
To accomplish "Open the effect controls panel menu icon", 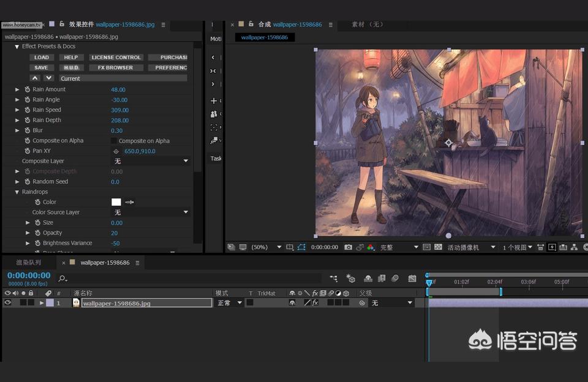I will click(x=163, y=24).
